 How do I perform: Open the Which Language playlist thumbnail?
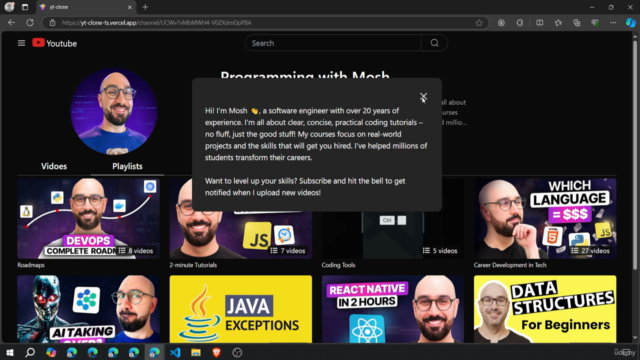pos(545,218)
